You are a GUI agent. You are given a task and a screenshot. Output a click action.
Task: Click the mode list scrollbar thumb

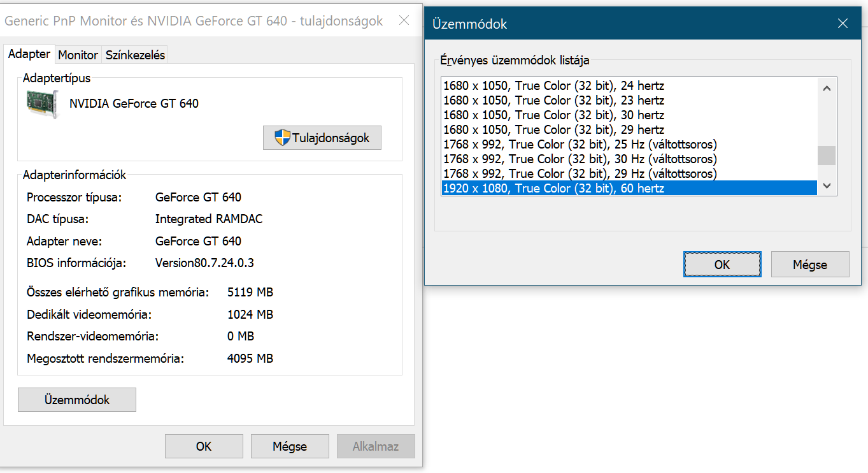coord(827,155)
